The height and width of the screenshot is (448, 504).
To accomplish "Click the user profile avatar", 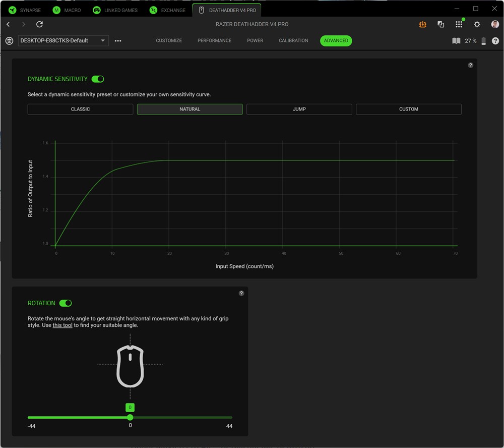I will [495, 24].
